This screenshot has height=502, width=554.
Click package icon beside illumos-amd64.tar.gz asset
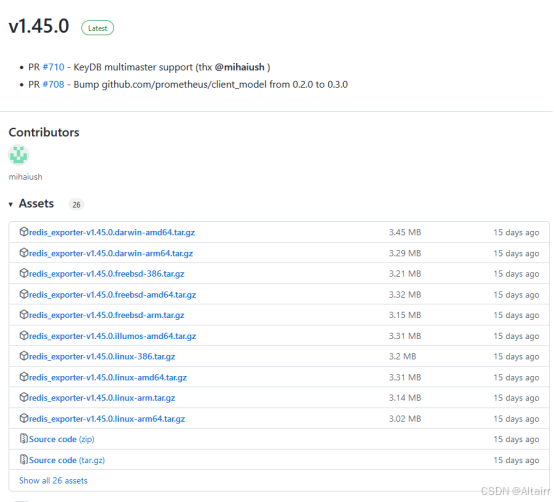point(24,335)
